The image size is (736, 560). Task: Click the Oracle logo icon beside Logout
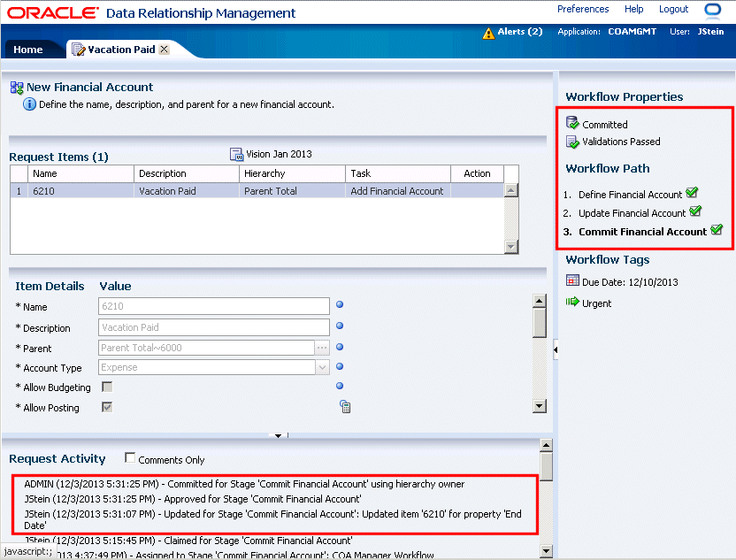(x=712, y=10)
